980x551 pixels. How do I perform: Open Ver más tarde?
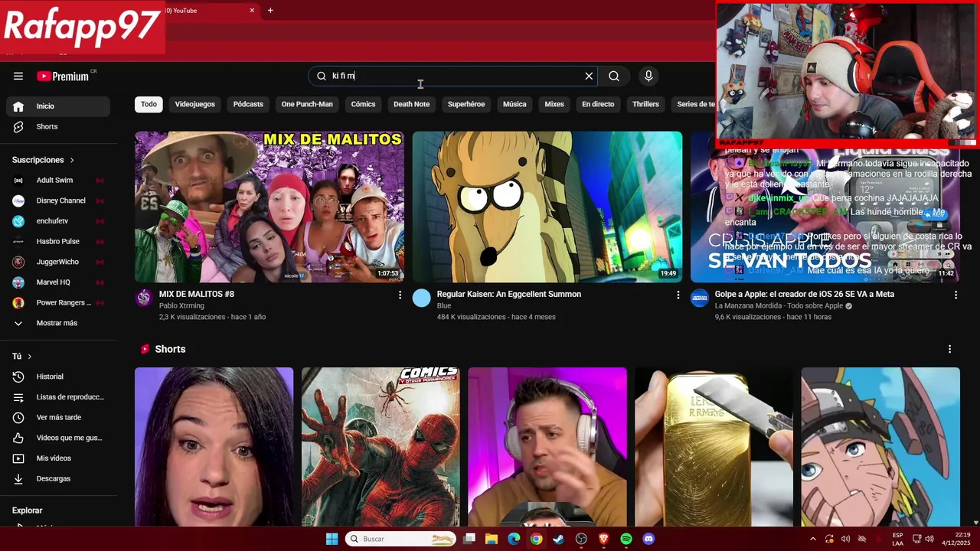click(58, 417)
